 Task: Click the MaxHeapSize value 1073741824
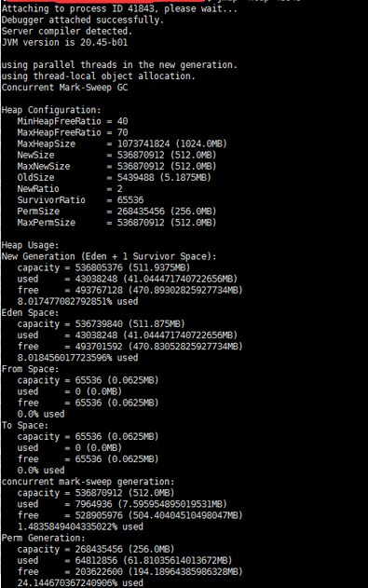[x=143, y=144]
